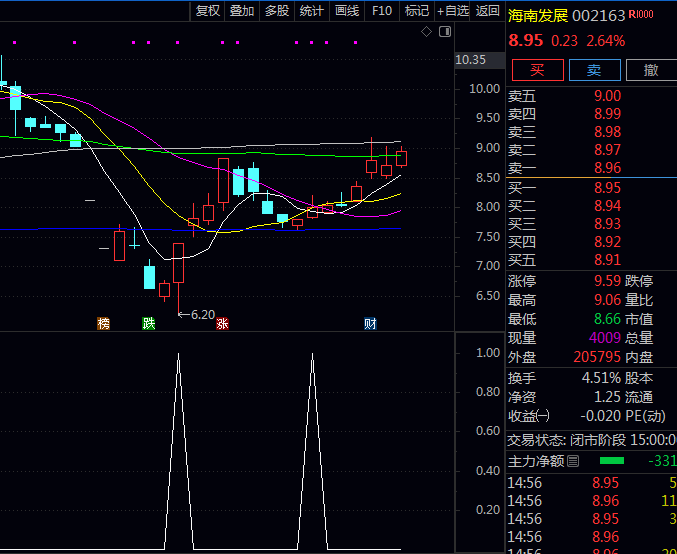The width and height of the screenshot is (677, 554).
Task: Click the 卖五 price 9.00
Action: pos(607,96)
